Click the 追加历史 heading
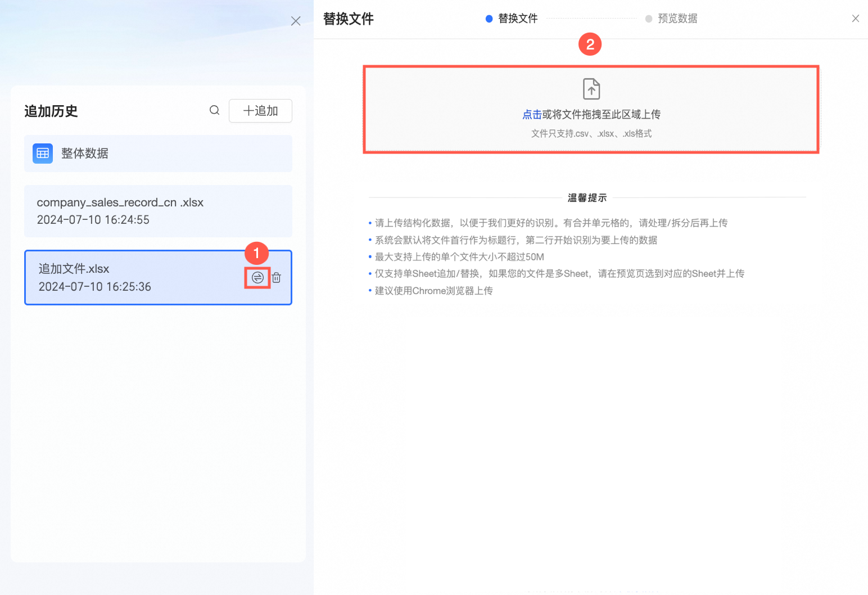The image size is (868, 595). pos(51,111)
